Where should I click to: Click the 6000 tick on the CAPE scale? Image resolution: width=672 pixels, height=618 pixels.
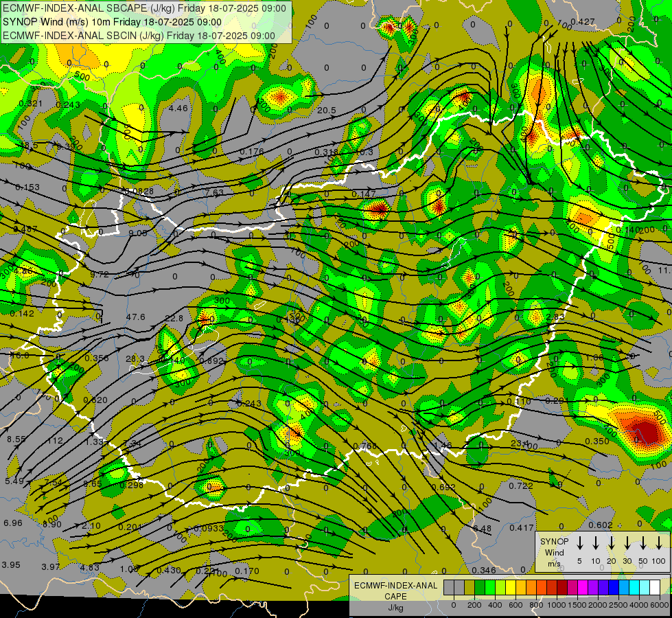660,605
